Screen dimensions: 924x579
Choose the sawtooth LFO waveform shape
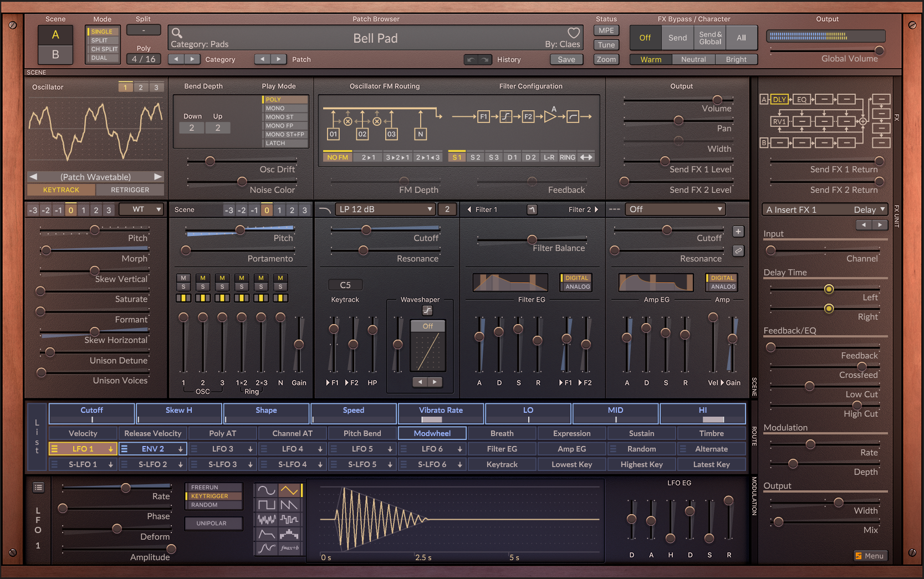(289, 505)
